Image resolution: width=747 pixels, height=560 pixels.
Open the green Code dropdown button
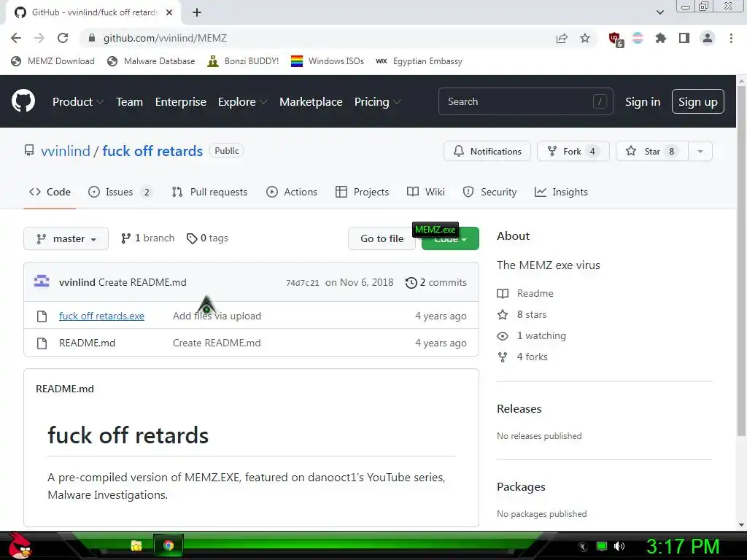(450, 239)
